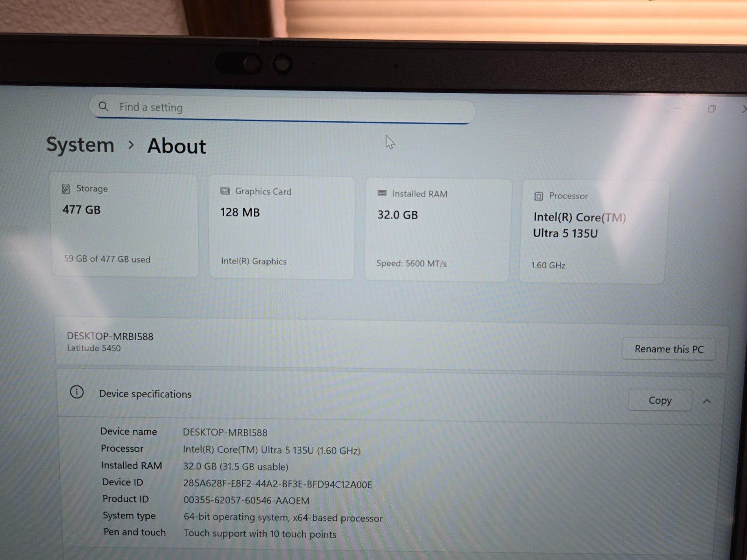747x560 pixels.
Task: Select the Touch support with 10 touch points text
Action: [260, 534]
